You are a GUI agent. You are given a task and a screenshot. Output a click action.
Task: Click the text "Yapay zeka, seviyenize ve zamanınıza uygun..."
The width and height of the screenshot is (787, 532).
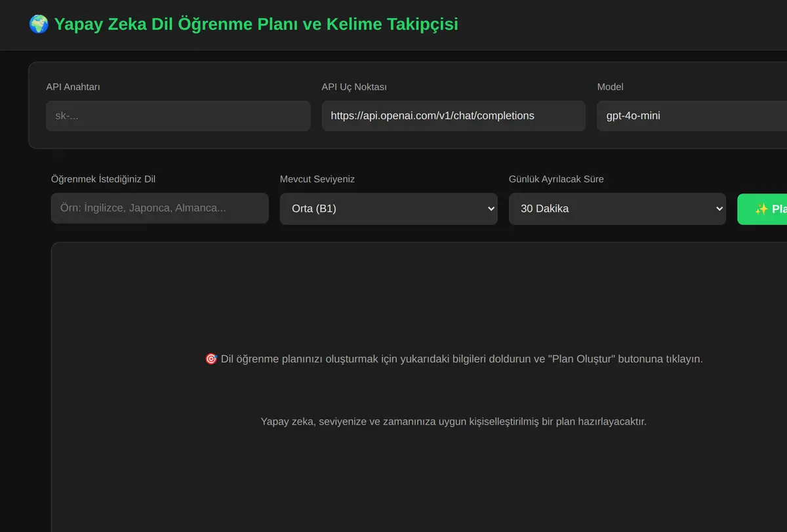click(454, 421)
